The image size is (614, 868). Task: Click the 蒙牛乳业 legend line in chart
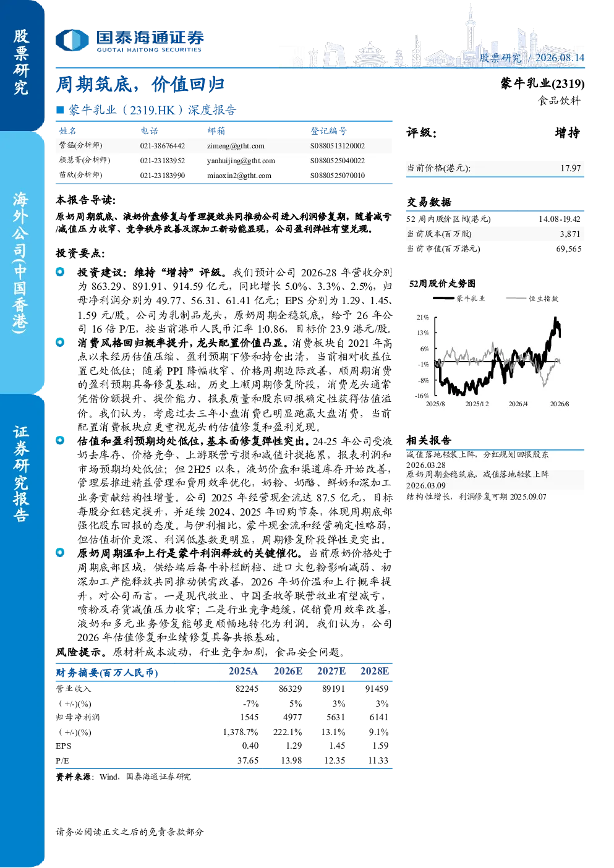[x=443, y=299]
